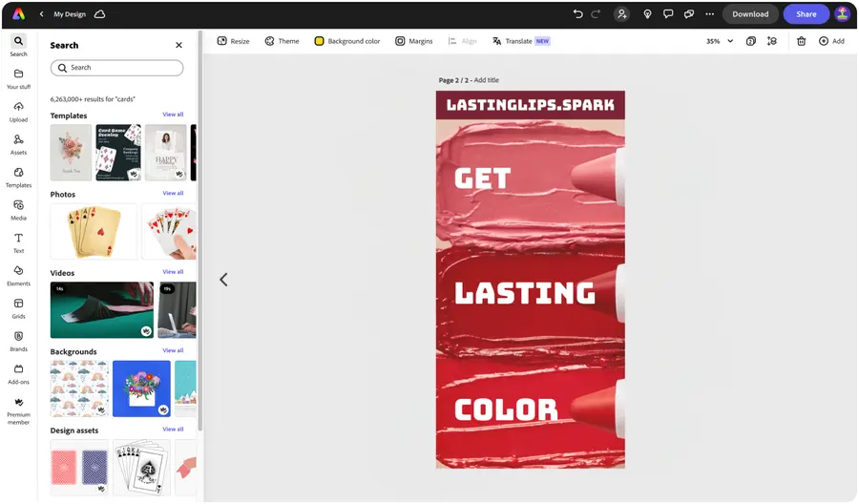Screen dimensions: 859x504
Task: Click the Download button
Action: tap(750, 14)
